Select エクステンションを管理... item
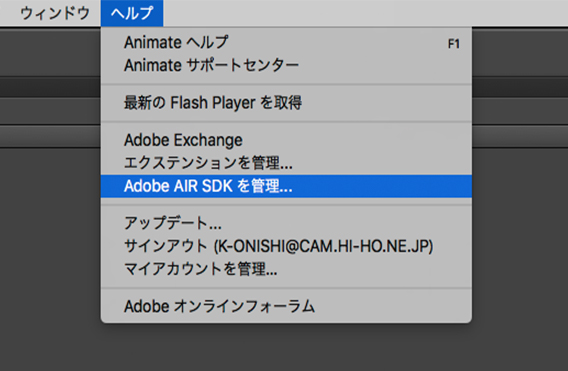 (286, 163)
